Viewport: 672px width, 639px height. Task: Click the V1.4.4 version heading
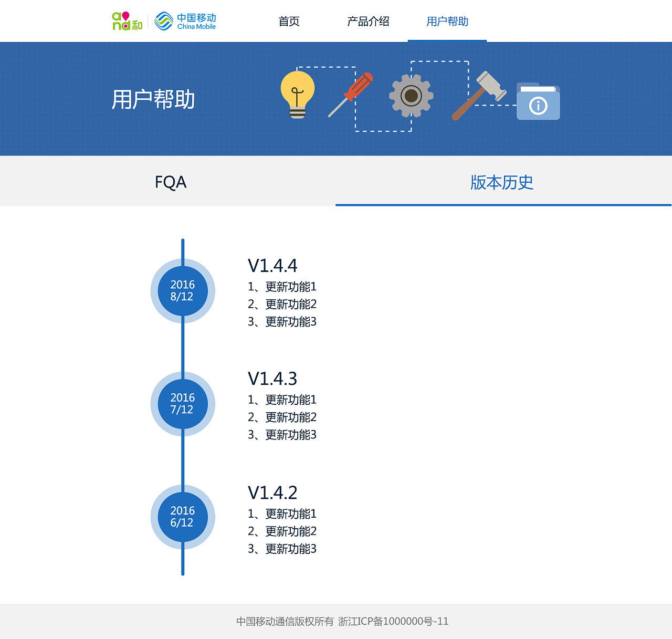(272, 266)
